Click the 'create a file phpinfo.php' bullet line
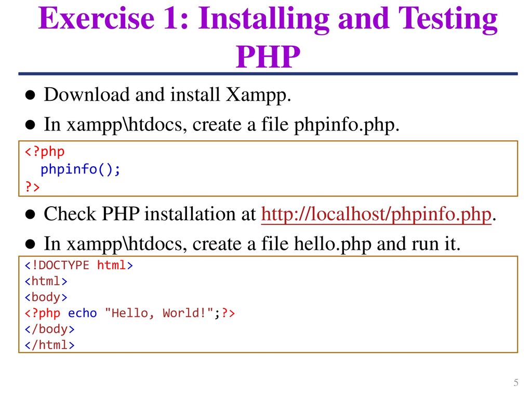The image size is (532, 399). coord(222,125)
